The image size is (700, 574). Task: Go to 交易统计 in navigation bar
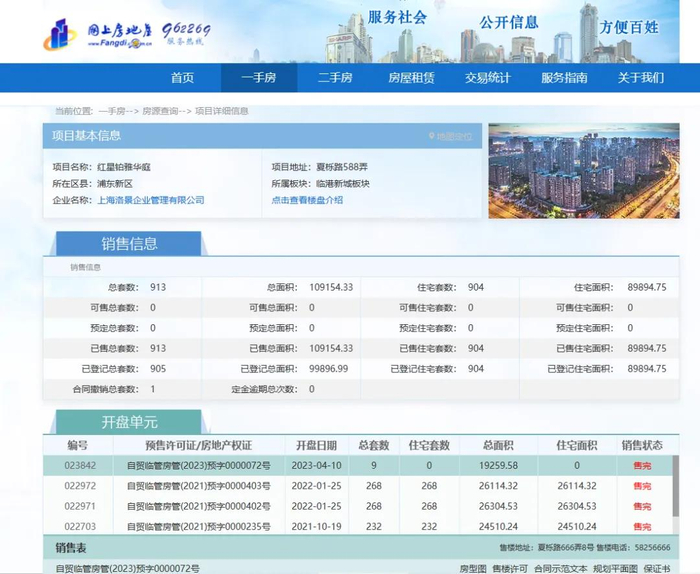pos(487,78)
